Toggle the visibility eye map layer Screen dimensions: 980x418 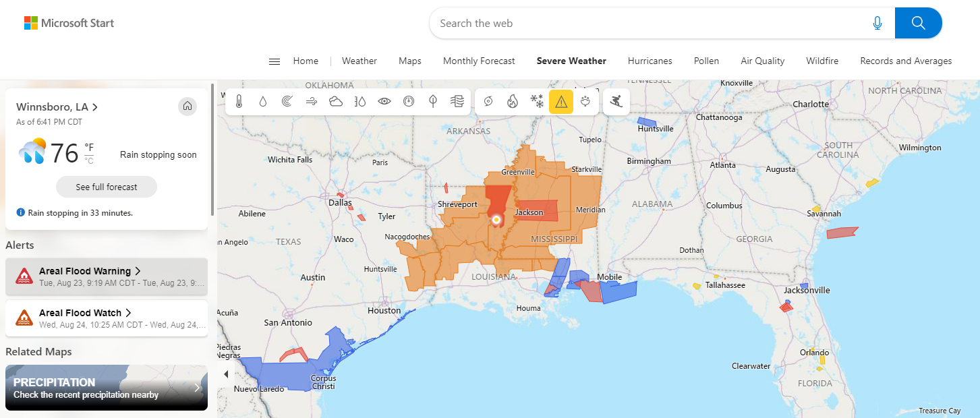384,102
